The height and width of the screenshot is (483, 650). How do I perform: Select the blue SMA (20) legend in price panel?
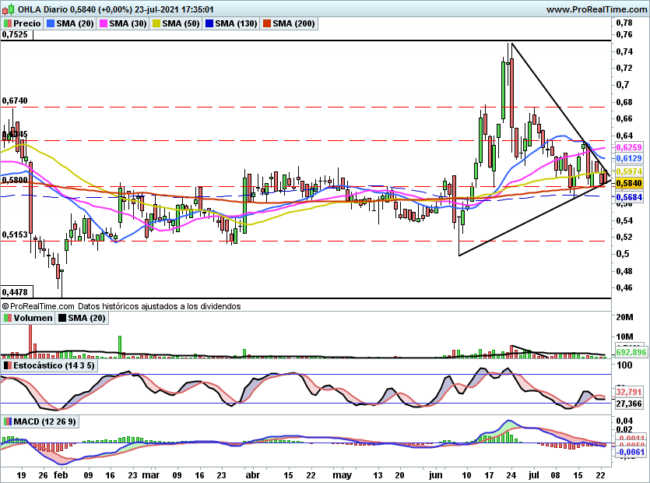point(71,24)
